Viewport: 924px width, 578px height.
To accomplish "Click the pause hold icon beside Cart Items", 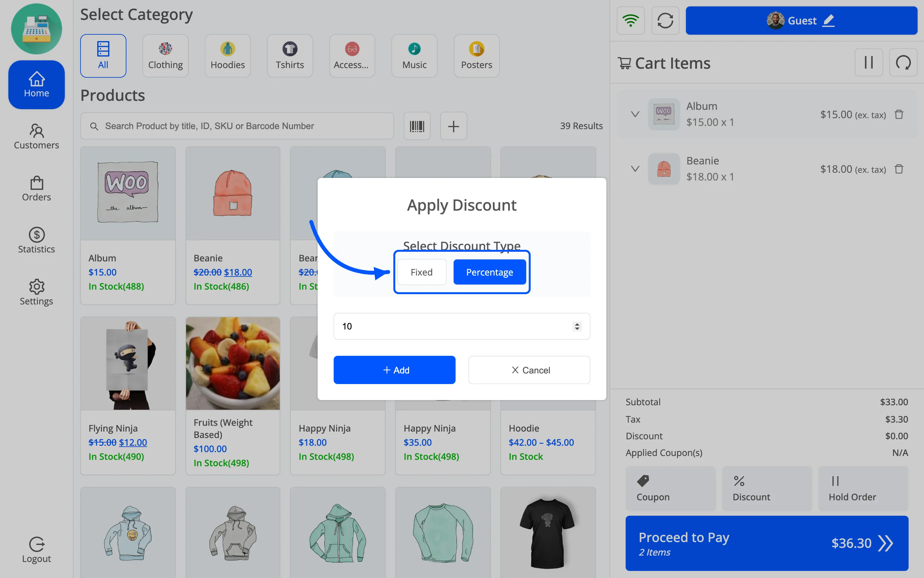I will (868, 62).
